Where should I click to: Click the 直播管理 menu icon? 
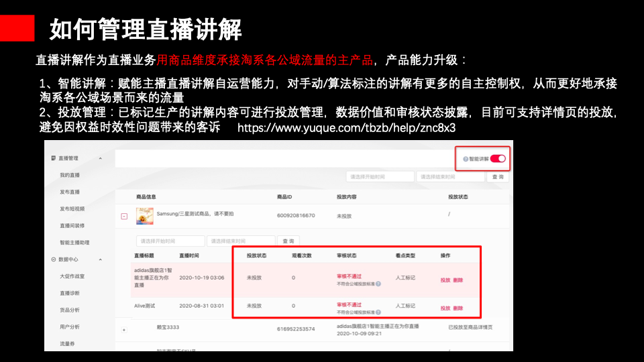coord(54,158)
